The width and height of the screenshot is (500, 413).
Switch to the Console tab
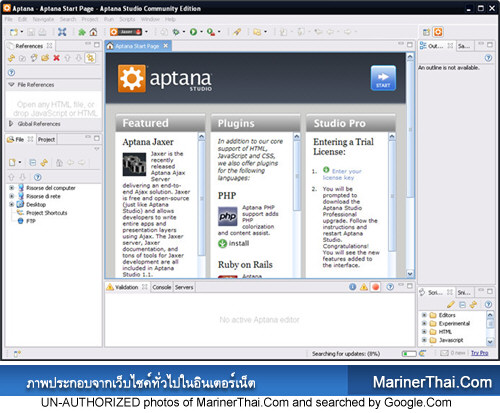pos(162,287)
